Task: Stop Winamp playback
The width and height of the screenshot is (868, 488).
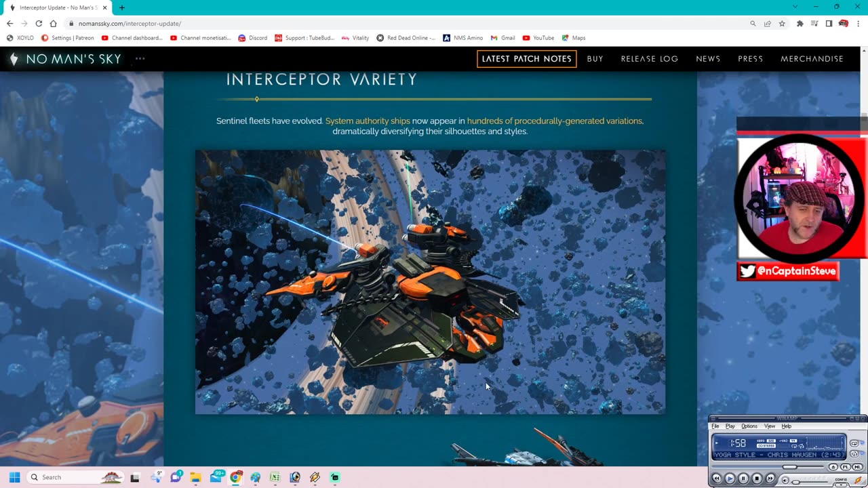Action: [757, 479]
